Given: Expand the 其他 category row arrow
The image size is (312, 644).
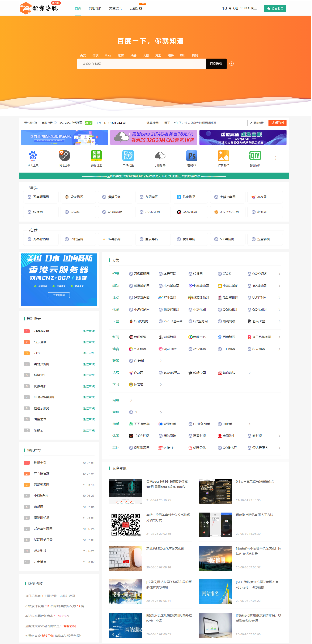Looking at the screenshot, I should click(279, 448).
